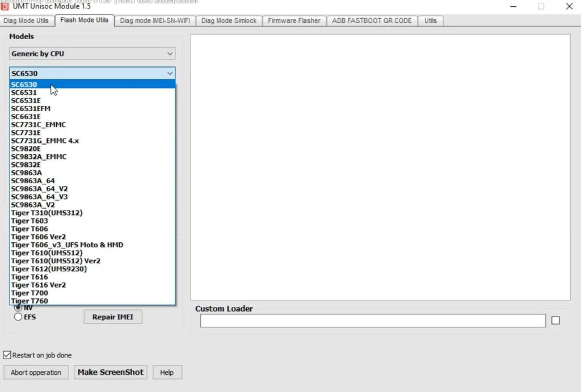
Task: Choose Tiger T310(UMS312) CPU
Action: [x=92, y=213]
